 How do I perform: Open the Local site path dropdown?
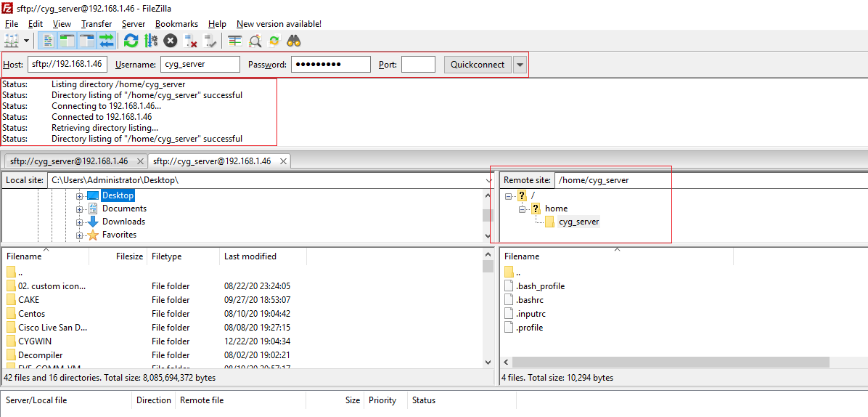click(x=489, y=181)
